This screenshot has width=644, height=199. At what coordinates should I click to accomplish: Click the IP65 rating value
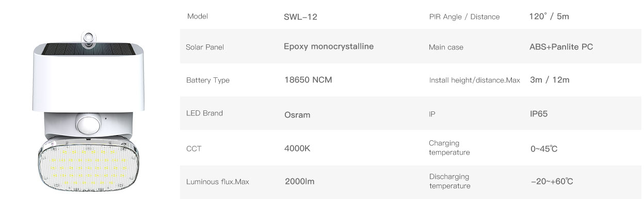pos(539,114)
